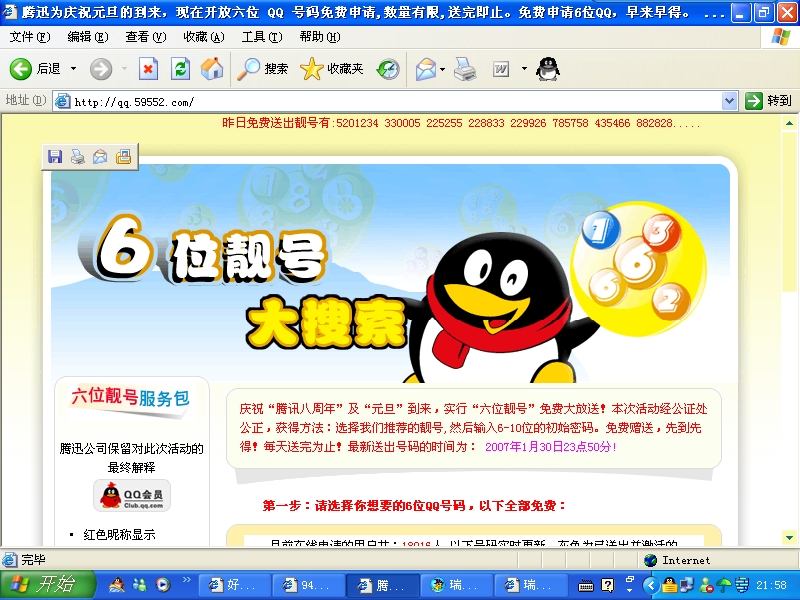This screenshot has width=800, height=600.
Task: Click the QQ quick launch icon
Action: (x=117, y=585)
